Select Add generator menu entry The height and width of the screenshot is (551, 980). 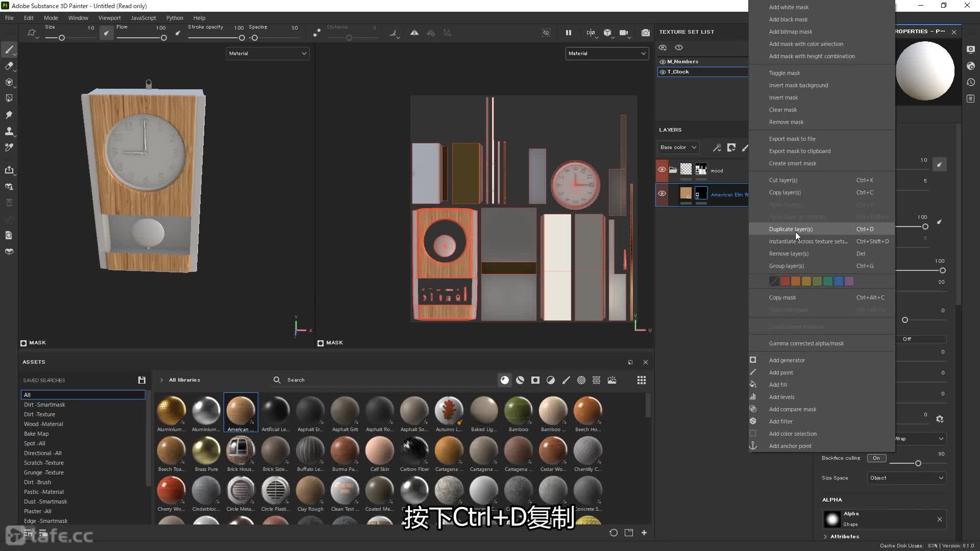click(x=822, y=360)
